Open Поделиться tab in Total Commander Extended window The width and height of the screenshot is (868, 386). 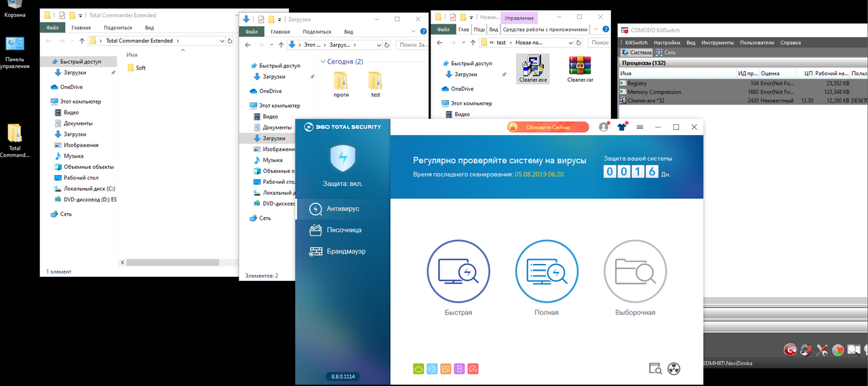[118, 28]
